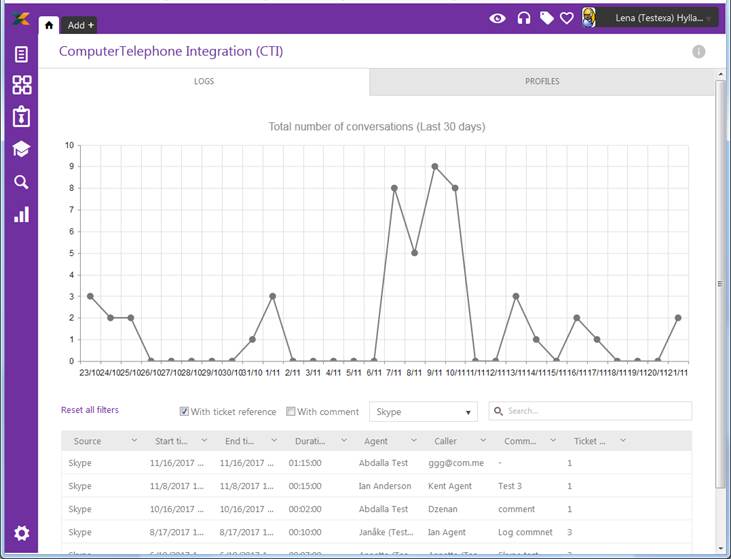The height and width of the screenshot is (559, 731).
Task: Expand the Source column filter arrow
Action: point(134,441)
